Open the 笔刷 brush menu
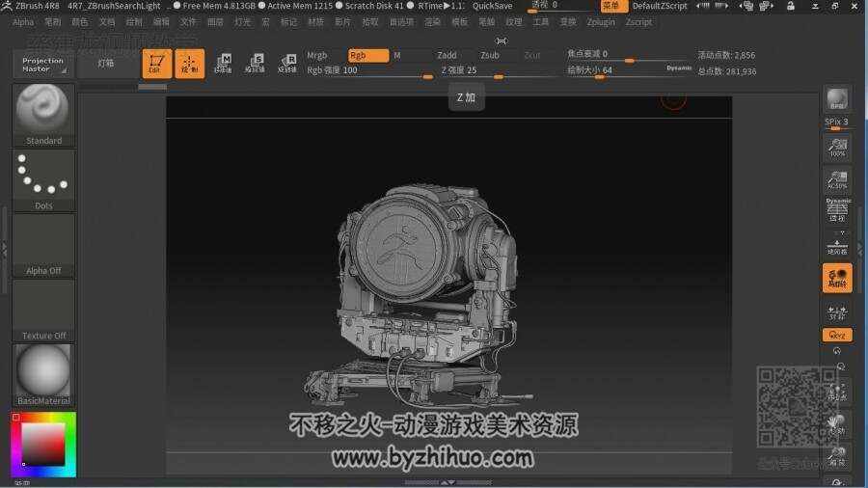This screenshot has height=488, width=868. click(x=53, y=22)
